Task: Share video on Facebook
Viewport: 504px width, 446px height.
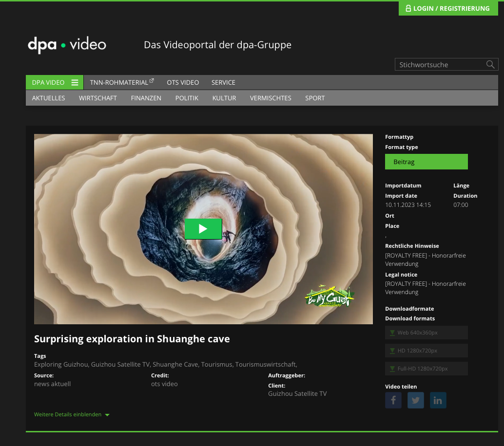Action: coord(393,400)
